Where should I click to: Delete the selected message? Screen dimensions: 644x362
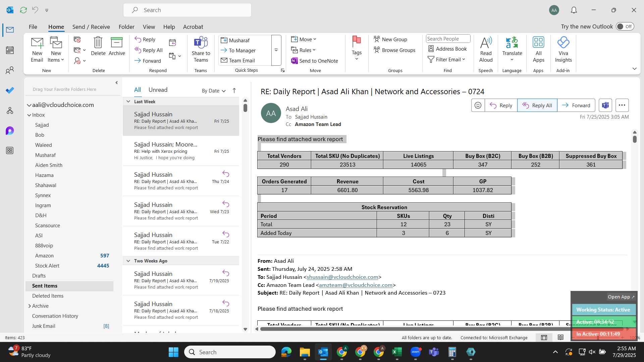click(98, 46)
